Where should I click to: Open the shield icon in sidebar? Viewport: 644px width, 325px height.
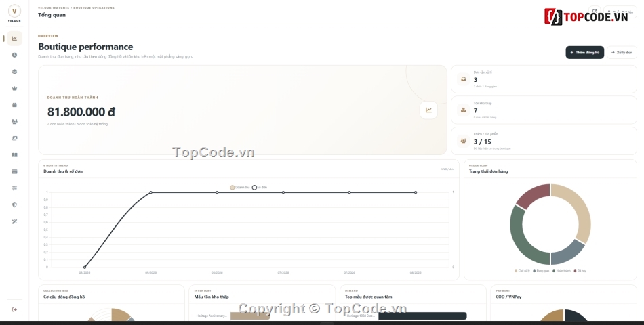click(x=14, y=204)
